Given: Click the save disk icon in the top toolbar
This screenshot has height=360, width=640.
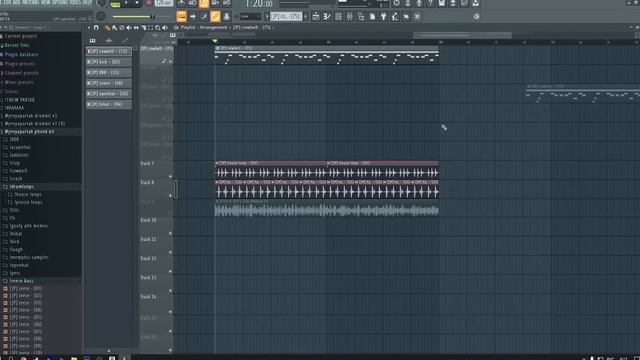Looking at the screenshot, I should [x=442, y=3].
